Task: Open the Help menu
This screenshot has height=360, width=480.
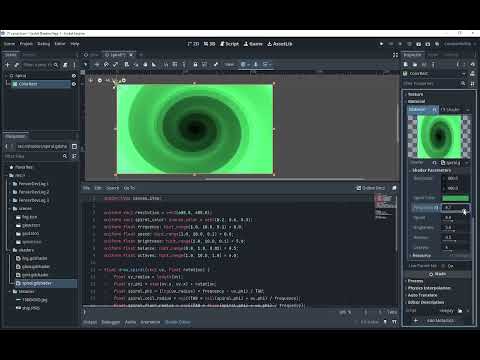Action: coord(75,44)
